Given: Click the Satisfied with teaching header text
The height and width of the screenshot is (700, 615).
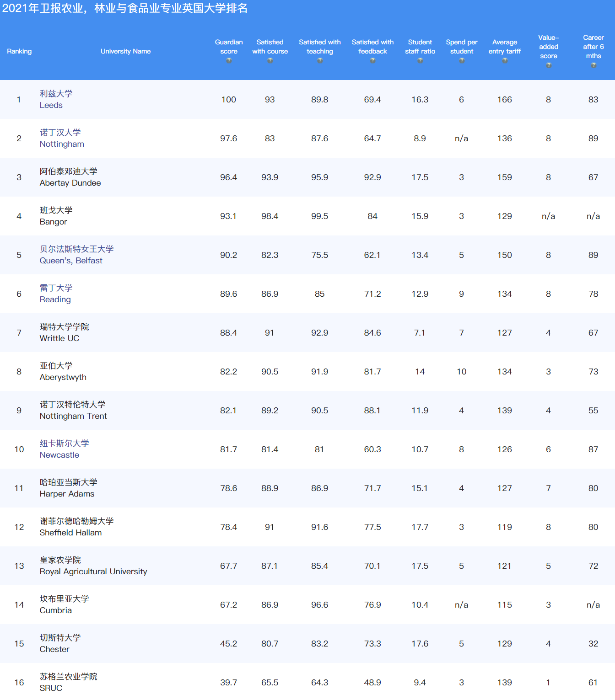Looking at the screenshot, I should (320, 47).
